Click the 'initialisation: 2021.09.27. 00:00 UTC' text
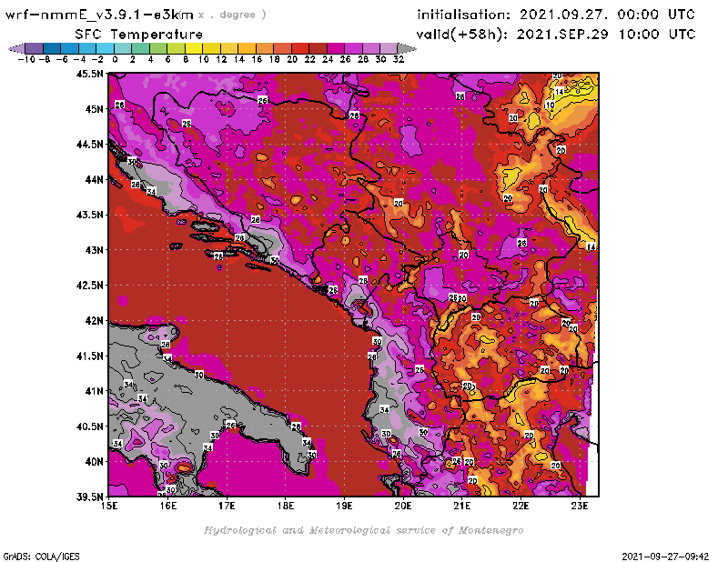 pos(556,15)
